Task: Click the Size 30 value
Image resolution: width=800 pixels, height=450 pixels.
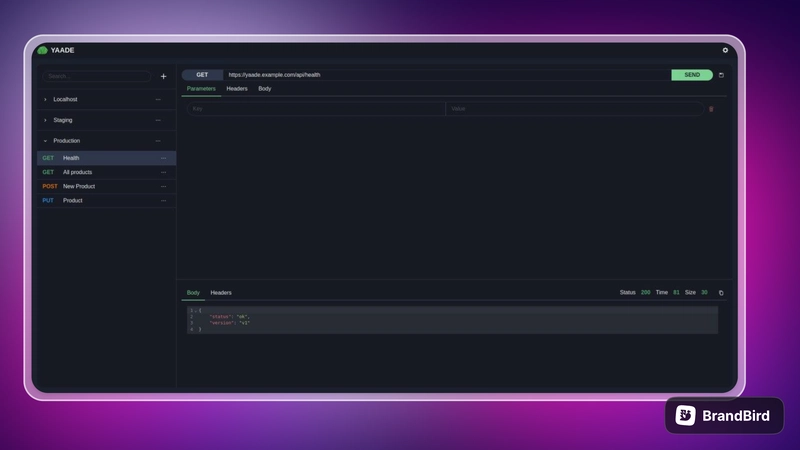Action: coord(704,293)
